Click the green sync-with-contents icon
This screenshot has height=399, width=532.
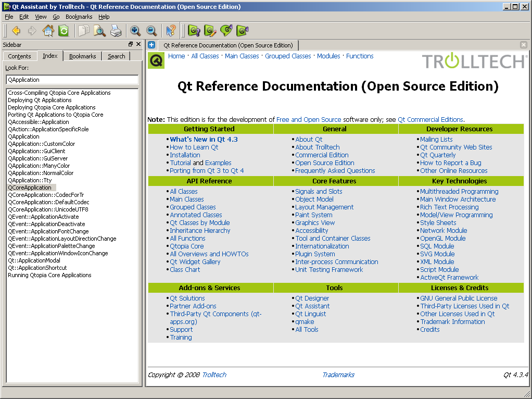[64, 31]
